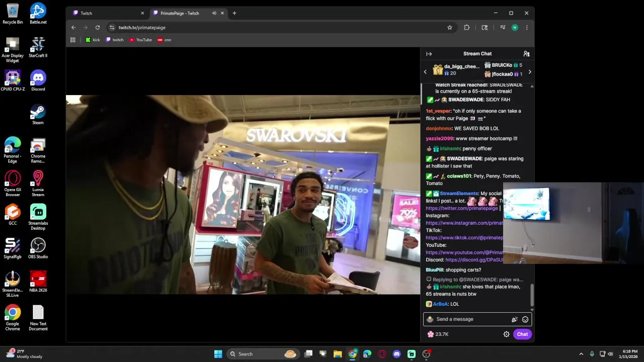Bookmark this page with the star icon
Viewport: 644px width, 362px height.
(450, 28)
